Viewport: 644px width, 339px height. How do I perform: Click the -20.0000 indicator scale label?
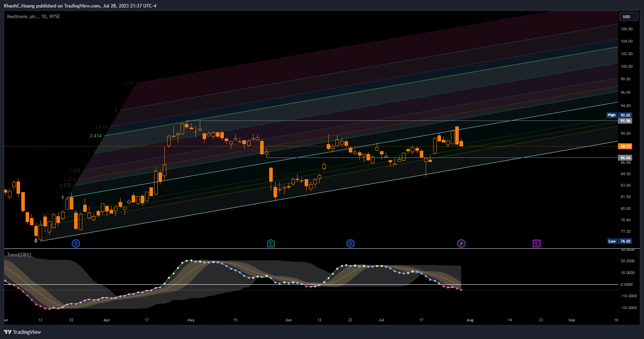(628, 308)
